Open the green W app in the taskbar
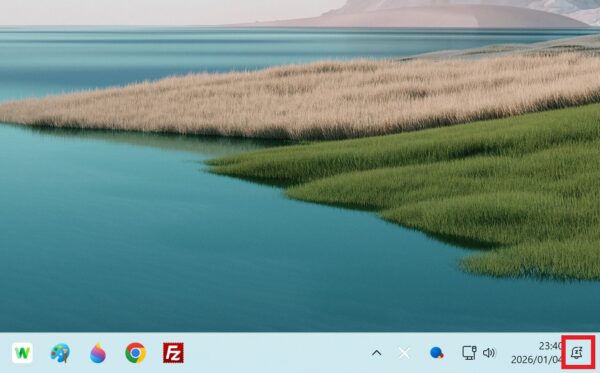Screen dimensions: 600x373 [x=22, y=353]
